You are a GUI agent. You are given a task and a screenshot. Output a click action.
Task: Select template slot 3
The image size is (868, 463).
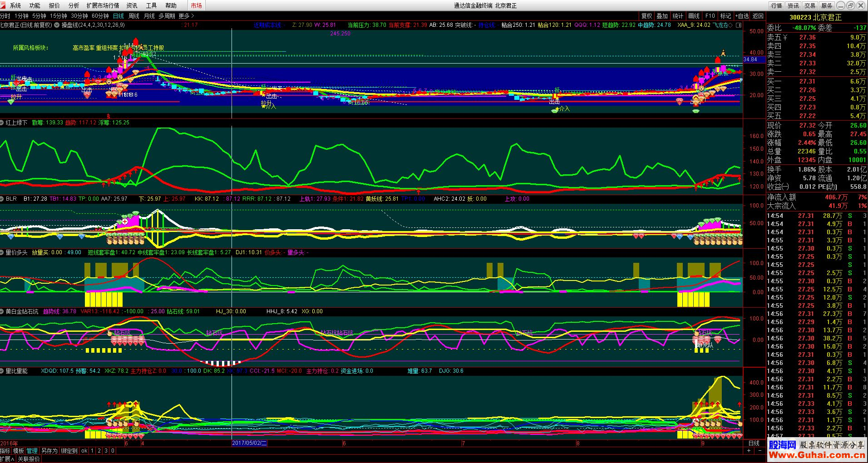click(x=106, y=451)
